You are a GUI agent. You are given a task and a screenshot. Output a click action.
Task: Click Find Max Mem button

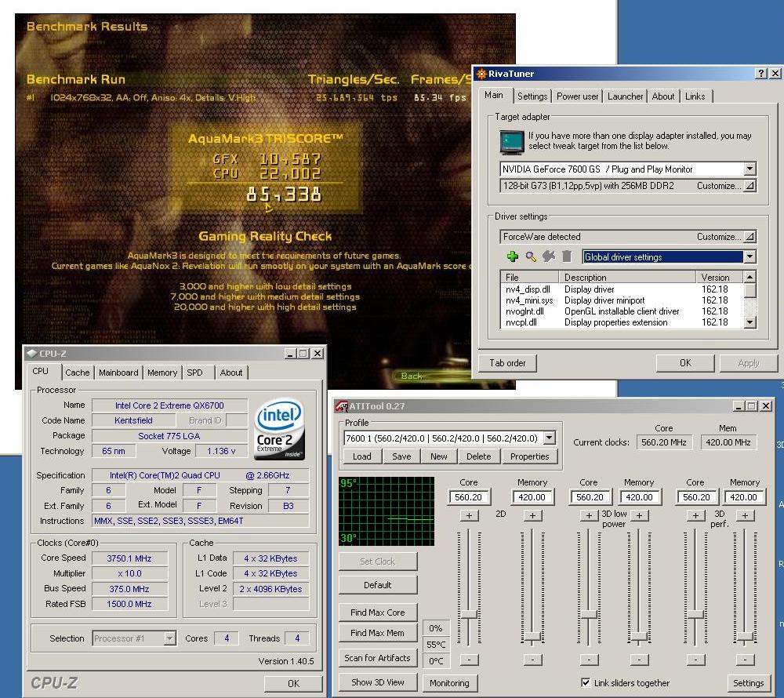tap(378, 633)
